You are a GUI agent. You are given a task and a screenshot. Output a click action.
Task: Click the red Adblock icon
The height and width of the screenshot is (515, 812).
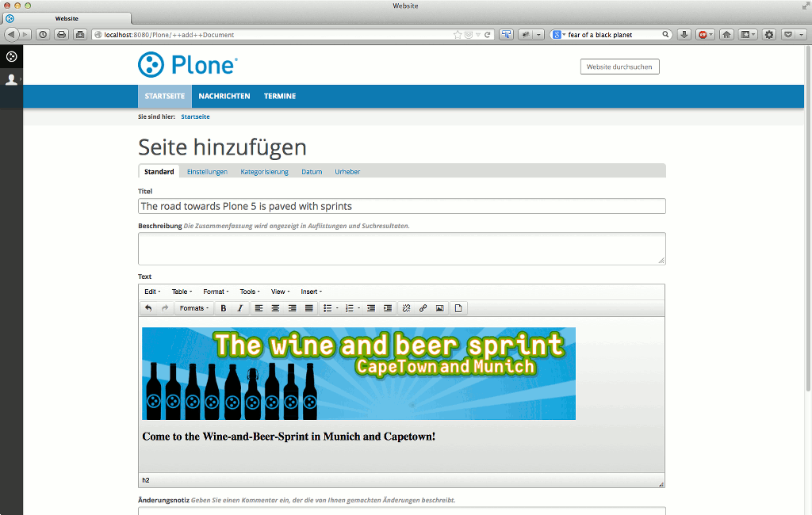coord(703,35)
